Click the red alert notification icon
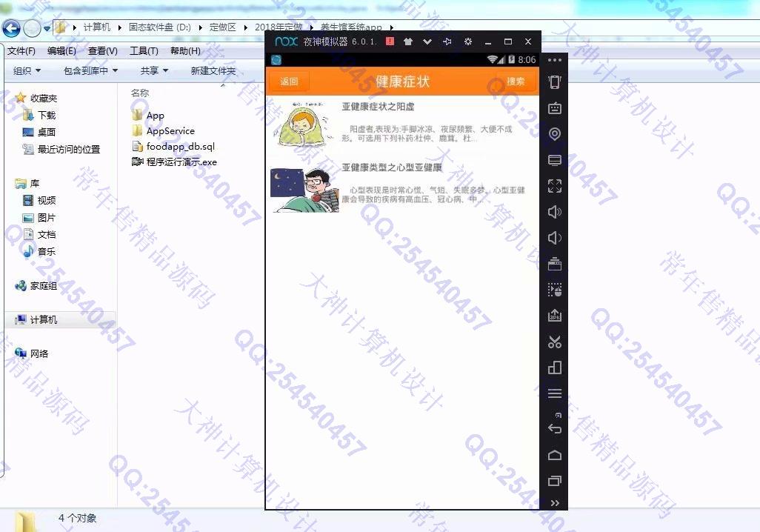Viewport: 760px width, 532px height. 390,41
